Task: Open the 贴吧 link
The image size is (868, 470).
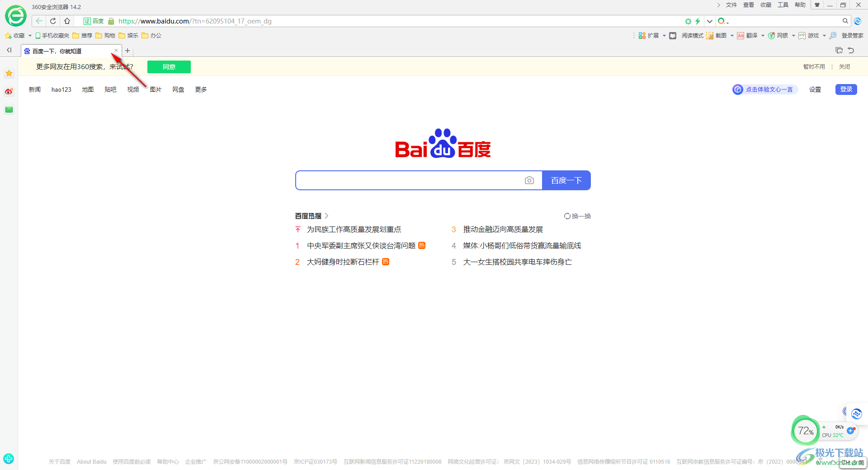Action: pyautogui.click(x=110, y=89)
